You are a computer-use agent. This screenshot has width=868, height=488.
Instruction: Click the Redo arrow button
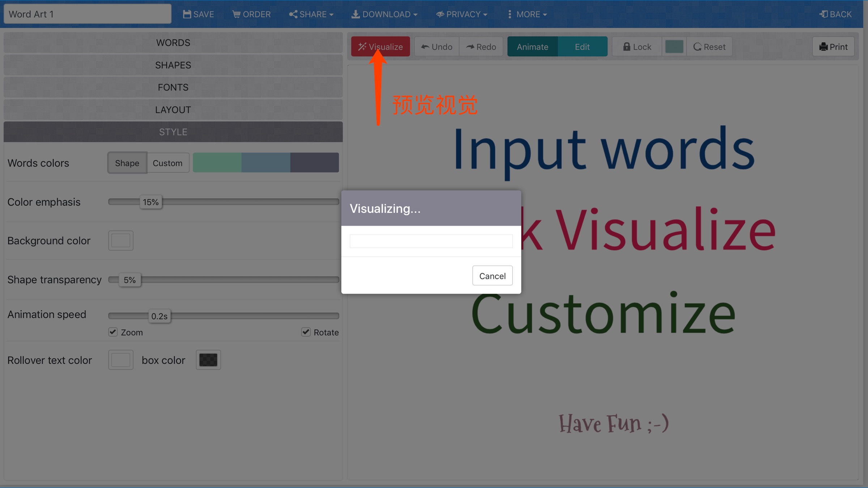481,47
